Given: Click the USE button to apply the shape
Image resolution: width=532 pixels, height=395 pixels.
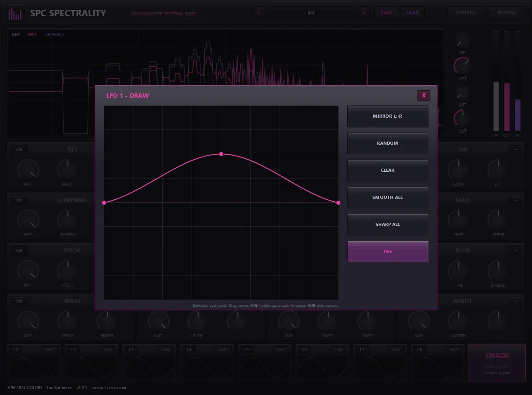Looking at the screenshot, I should (x=387, y=252).
